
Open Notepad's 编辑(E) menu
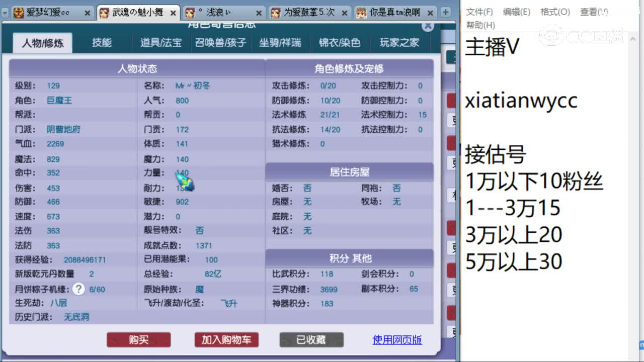tap(517, 12)
